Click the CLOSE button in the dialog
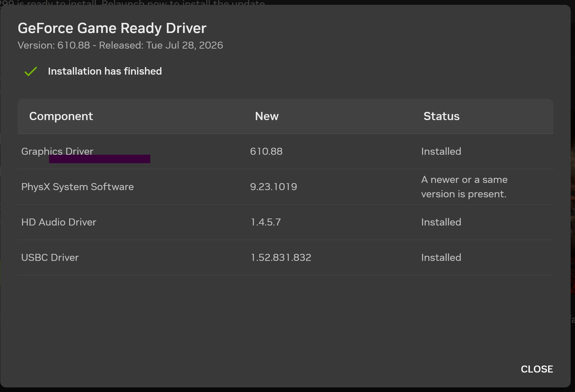This screenshot has height=392, width=575. pos(537,369)
